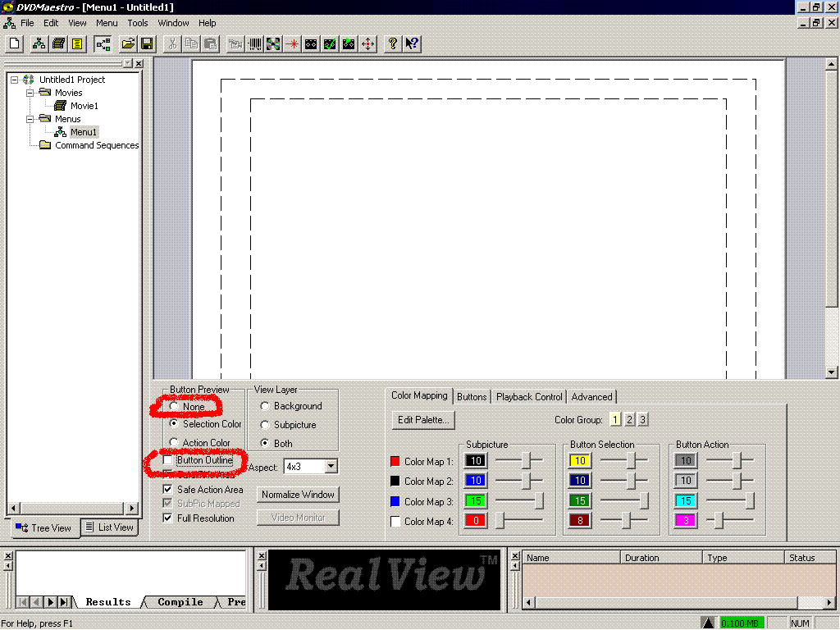Image resolution: width=840 pixels, height=630 pixels.
Task: Click the filmstrip with green checkmark icon
Action: [330, 44]
